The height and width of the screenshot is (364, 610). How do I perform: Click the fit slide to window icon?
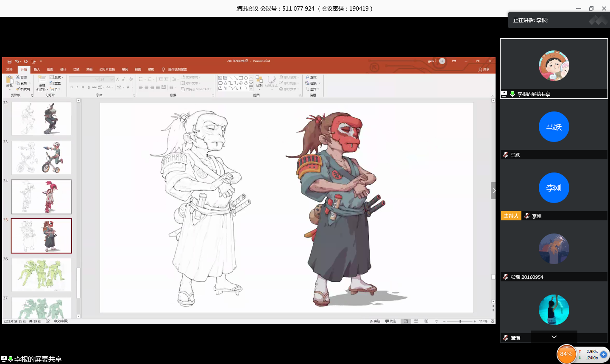pyautogui.click(x=492, y=321)
